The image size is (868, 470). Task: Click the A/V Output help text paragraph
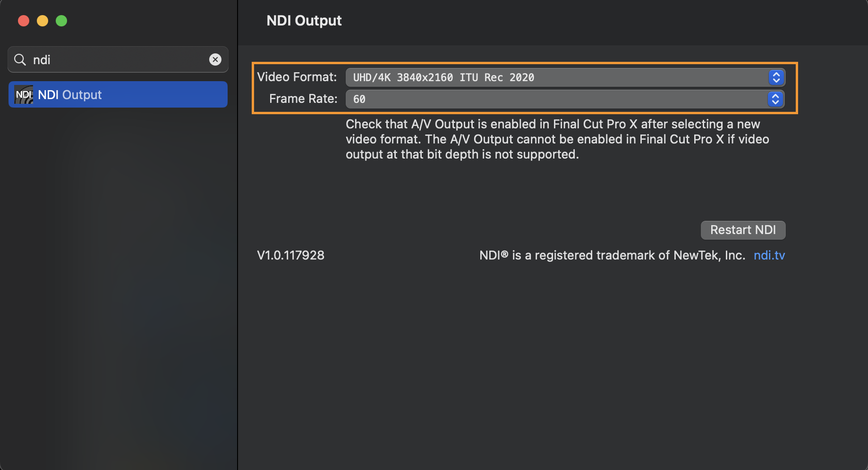(557, 139)
